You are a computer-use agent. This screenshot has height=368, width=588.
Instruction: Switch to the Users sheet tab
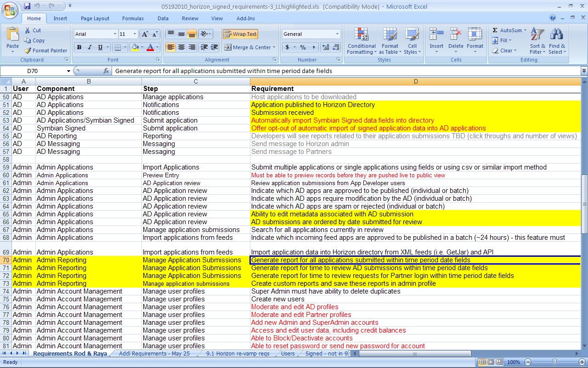pos(288,354)
